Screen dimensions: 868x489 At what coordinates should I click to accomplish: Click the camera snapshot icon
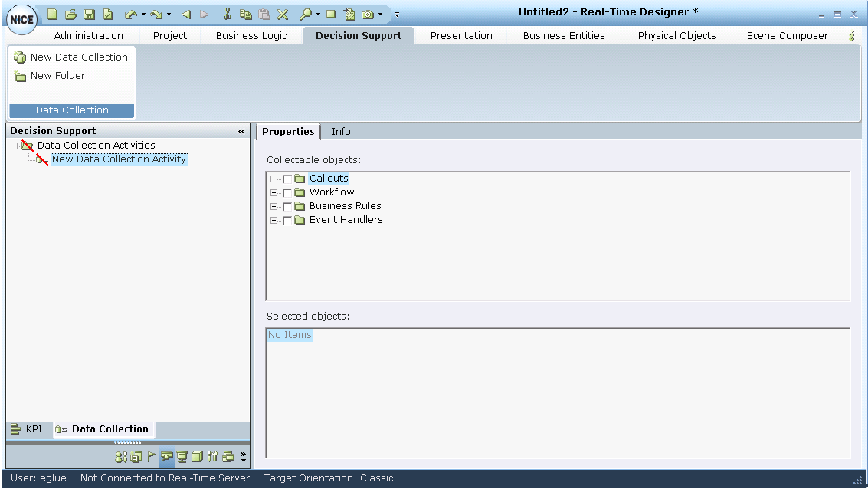(x=368, y=14)
